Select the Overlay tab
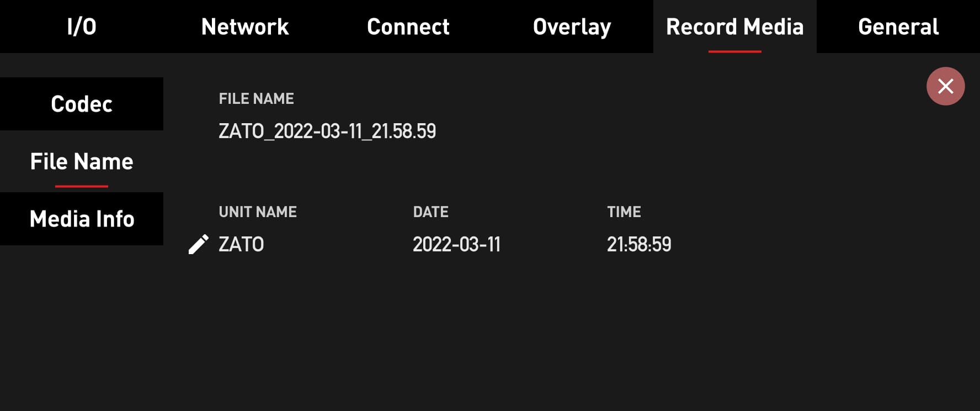The height and width of the screenshot is (411, 980). (572, 27)
